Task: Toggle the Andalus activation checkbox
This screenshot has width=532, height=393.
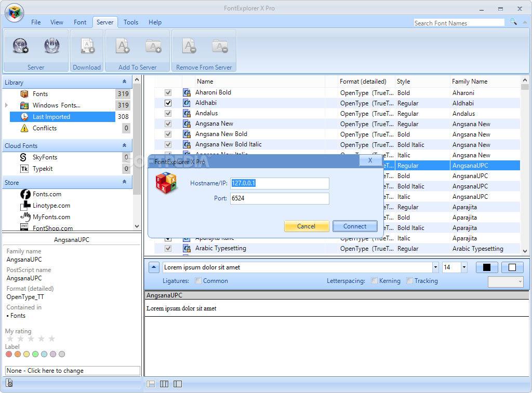Action: (x=168, y=113)
